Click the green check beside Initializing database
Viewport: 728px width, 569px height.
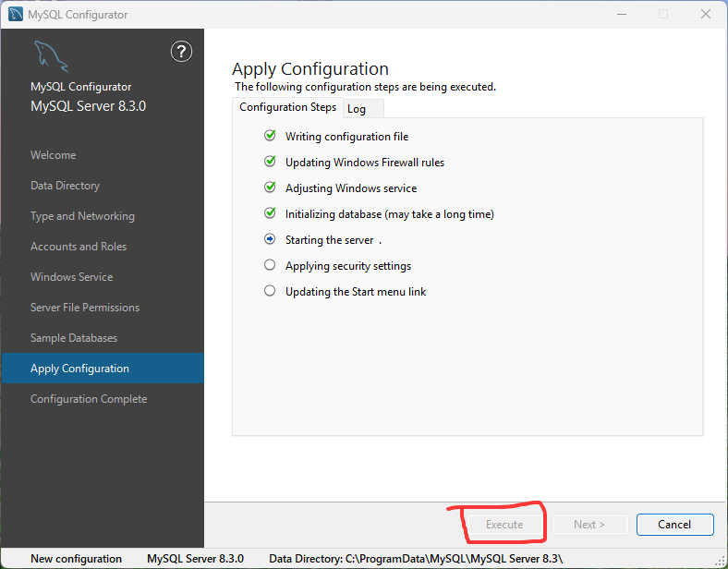pos(270,213)
